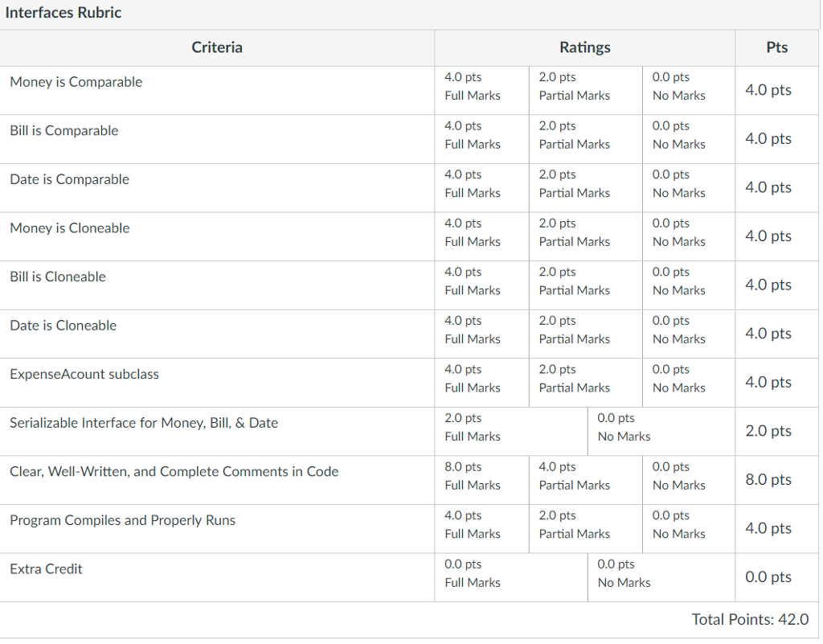Image resolution: width=823 pixels, height=644 pixels.
Task: Click the Criteria column header
Action: (216, 47)
